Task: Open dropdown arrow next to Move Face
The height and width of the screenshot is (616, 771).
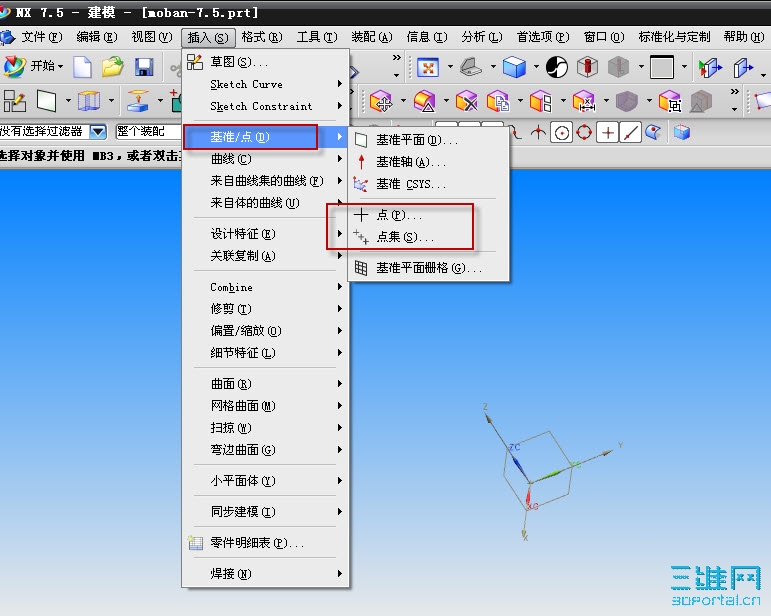Action: point(403,101)
